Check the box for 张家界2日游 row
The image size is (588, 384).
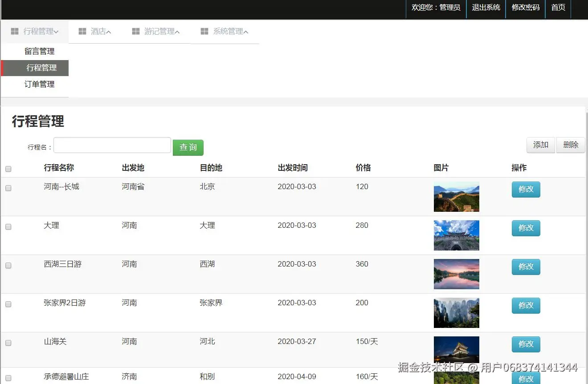click(8, 304)
